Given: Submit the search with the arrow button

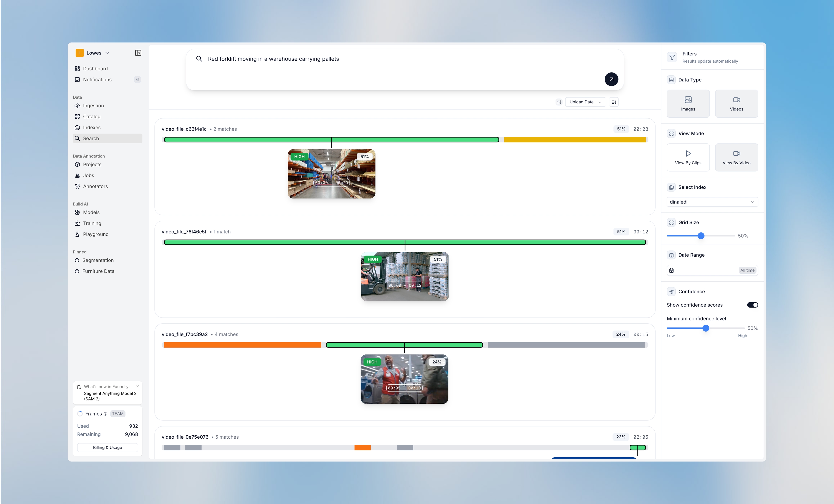Looking at the screenshot, I should (x=611, y=79).
